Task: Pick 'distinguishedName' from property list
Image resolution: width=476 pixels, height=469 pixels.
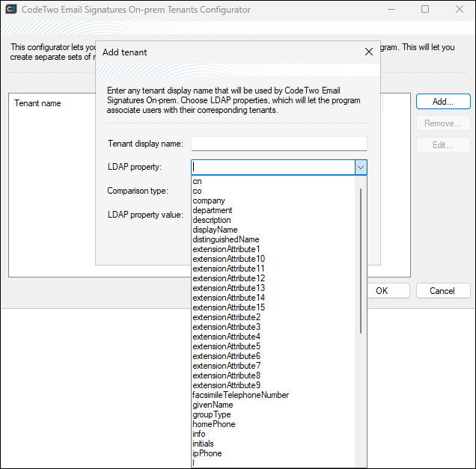Action: [x=225, y=239]
